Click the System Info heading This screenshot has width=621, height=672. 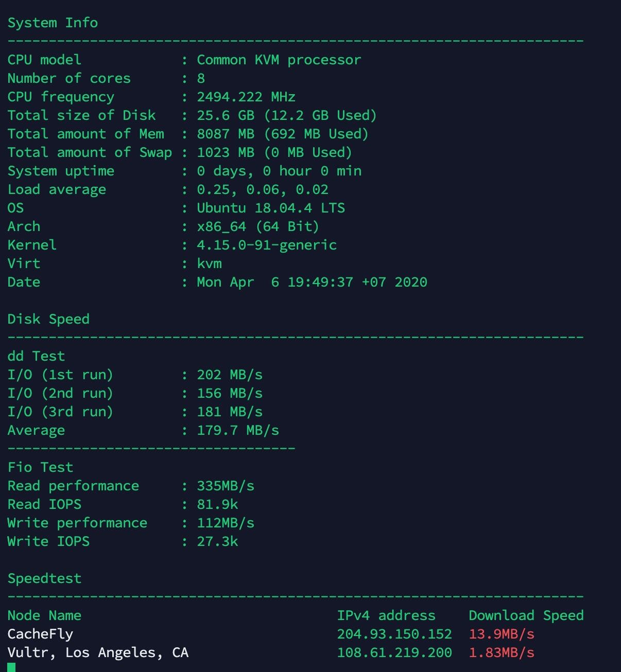click(53, 23)
